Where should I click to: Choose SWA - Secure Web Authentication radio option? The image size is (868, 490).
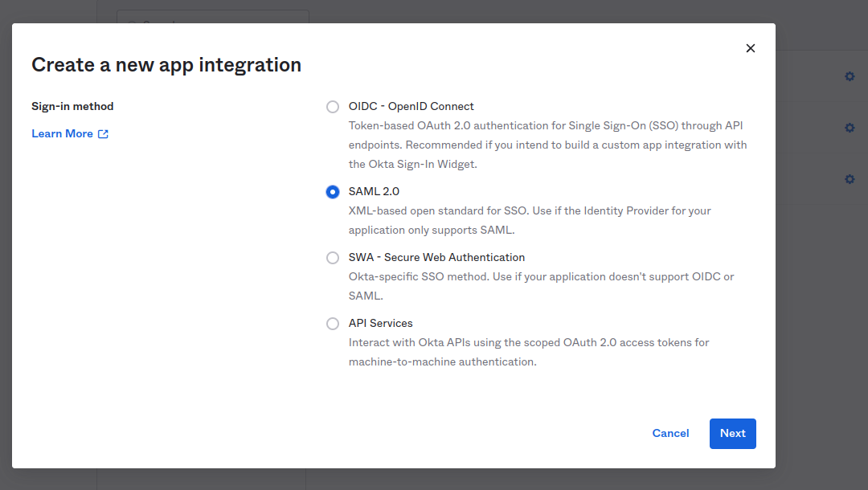(332, 258)
